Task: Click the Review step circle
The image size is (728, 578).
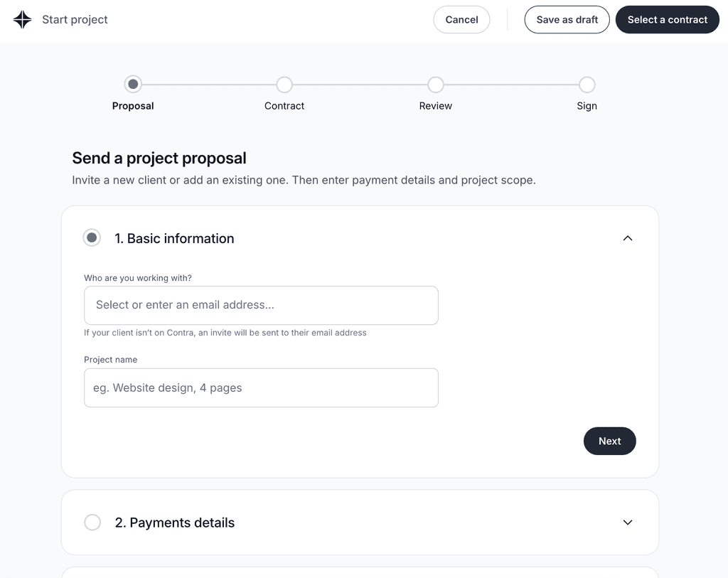Action: (436, 84)
